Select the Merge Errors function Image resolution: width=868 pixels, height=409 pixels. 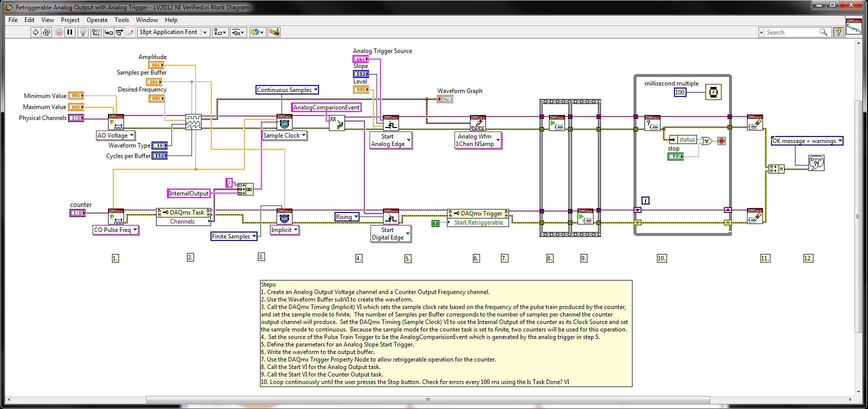coord(776,169)
